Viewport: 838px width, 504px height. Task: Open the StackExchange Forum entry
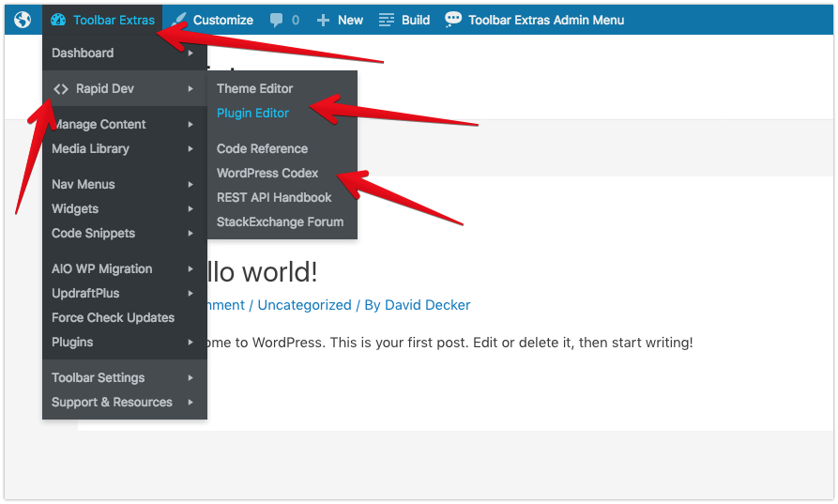point(280,221)
